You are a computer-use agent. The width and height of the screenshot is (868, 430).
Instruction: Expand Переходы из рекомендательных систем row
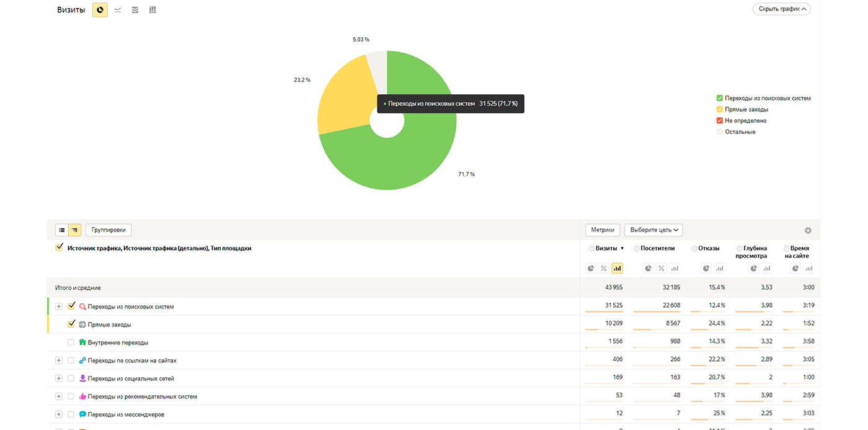59,396
